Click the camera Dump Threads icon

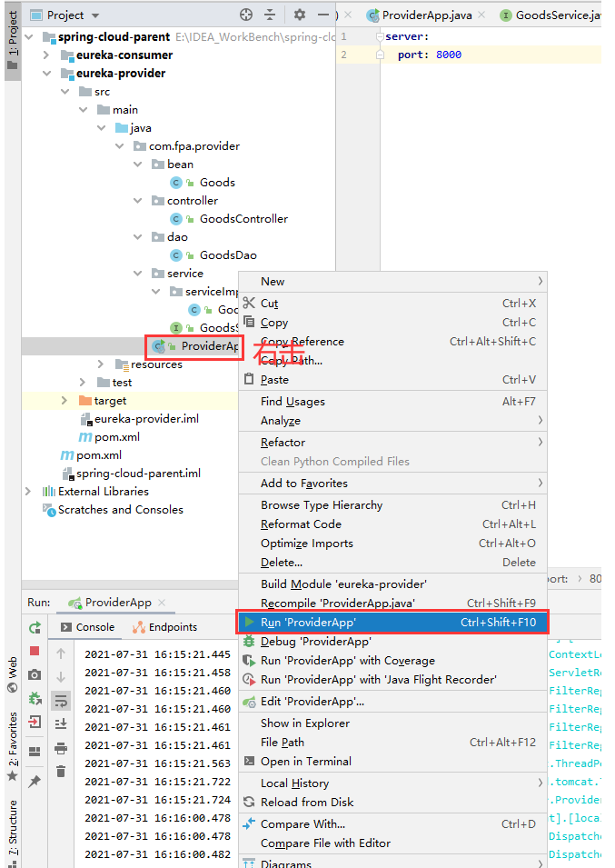[35, 674]
